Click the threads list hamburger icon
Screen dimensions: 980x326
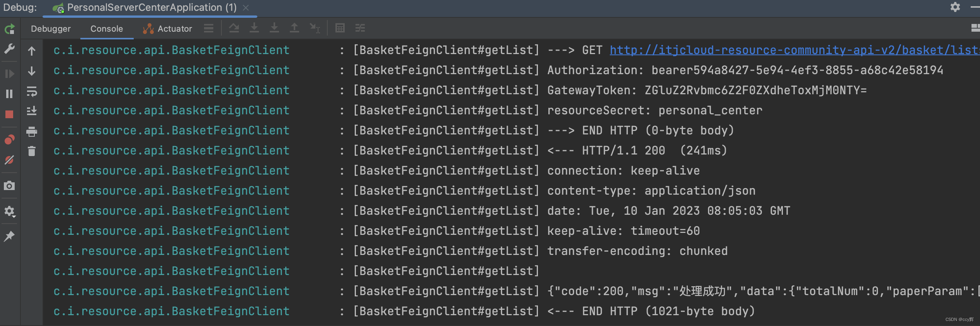click(x=209, y=28)
